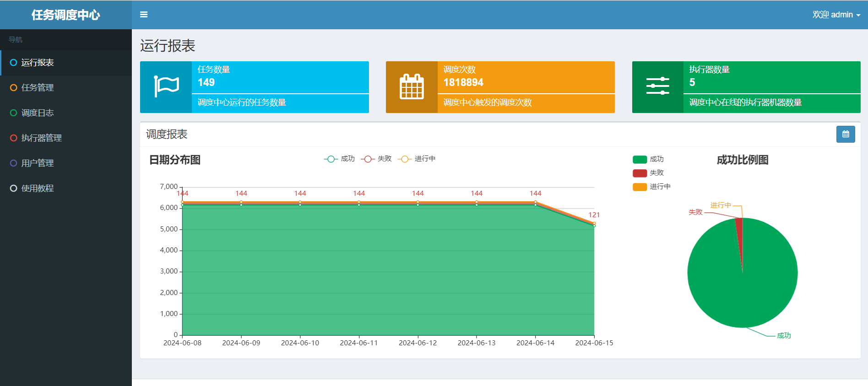This screenshot has width=868, height=386.
Task: Toggle the sidebar hamburger menu icon
Action: coord(144,15)
